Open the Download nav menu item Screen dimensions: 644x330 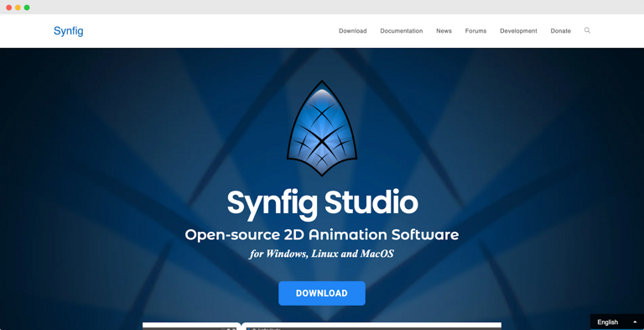pyautogui.click(x=352, y=31)
